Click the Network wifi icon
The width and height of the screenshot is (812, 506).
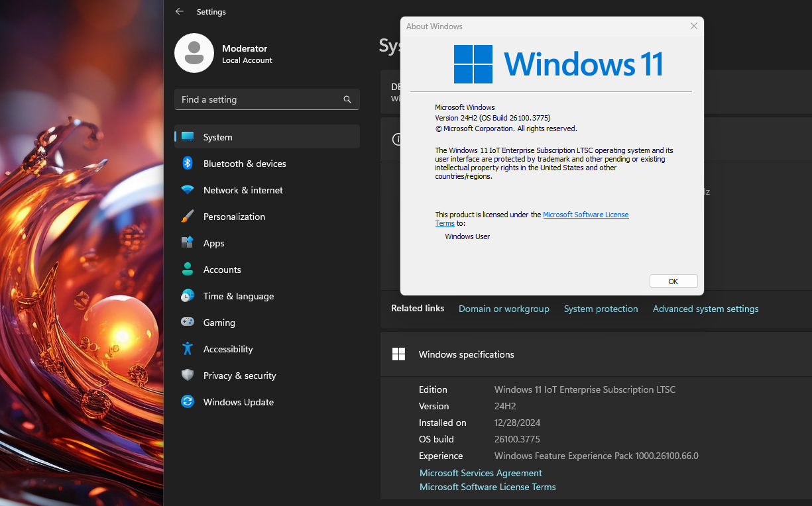click(x=188, y=190)
